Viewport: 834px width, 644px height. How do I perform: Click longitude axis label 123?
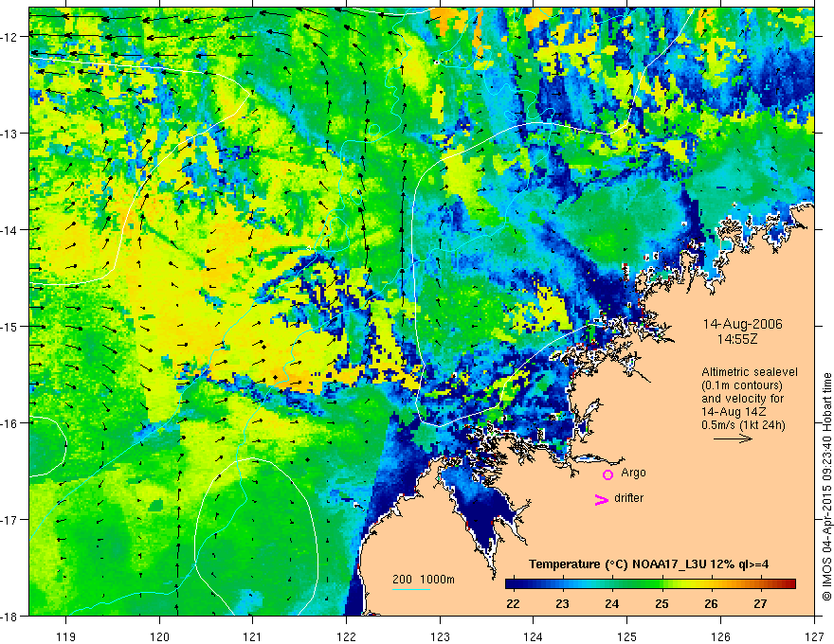pos(440,636)
